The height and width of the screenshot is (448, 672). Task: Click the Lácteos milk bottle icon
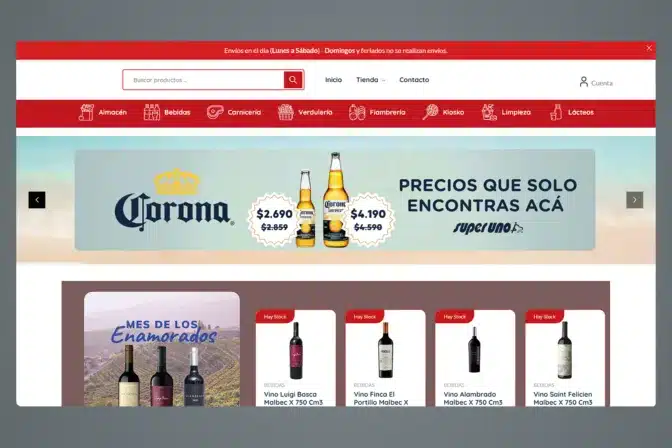pyautogui.click(x=556, y=112)
